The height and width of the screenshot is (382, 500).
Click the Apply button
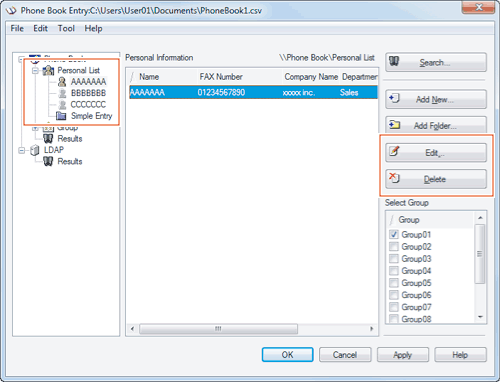[x=403, y=355]
